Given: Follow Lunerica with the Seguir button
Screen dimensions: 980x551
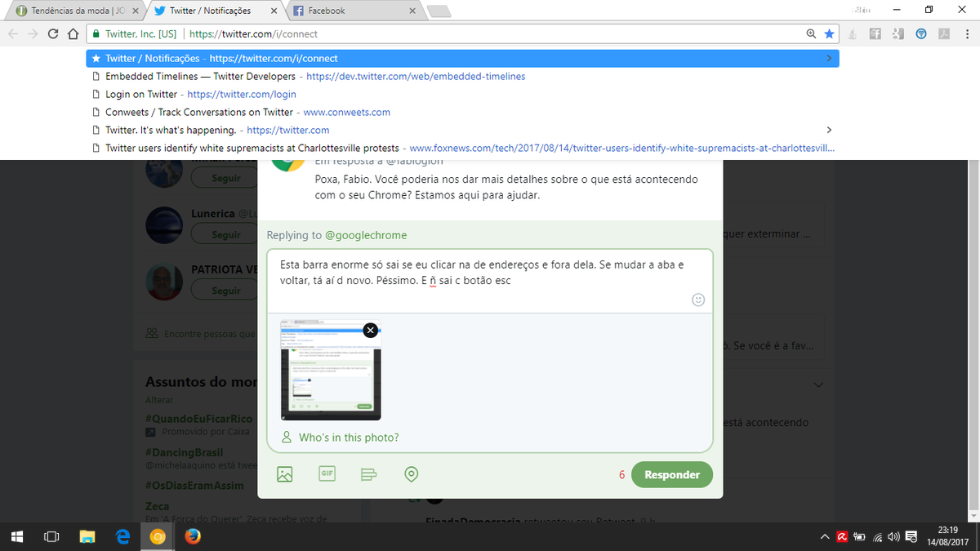Looking at the screenshot, I should 226,234.
